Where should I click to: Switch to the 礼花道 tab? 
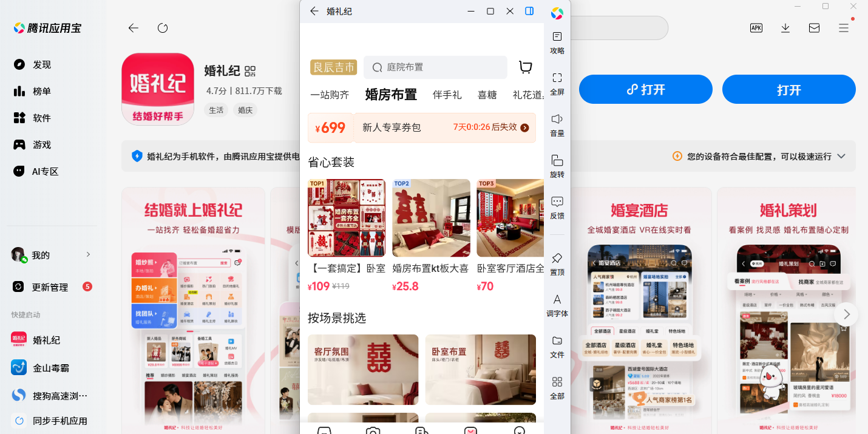point(527,95)
